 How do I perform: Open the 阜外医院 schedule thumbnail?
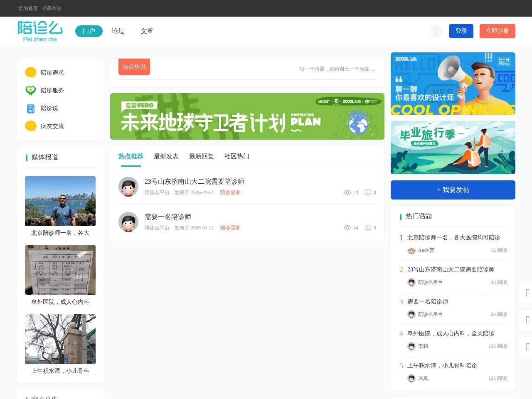pos(60,270)
